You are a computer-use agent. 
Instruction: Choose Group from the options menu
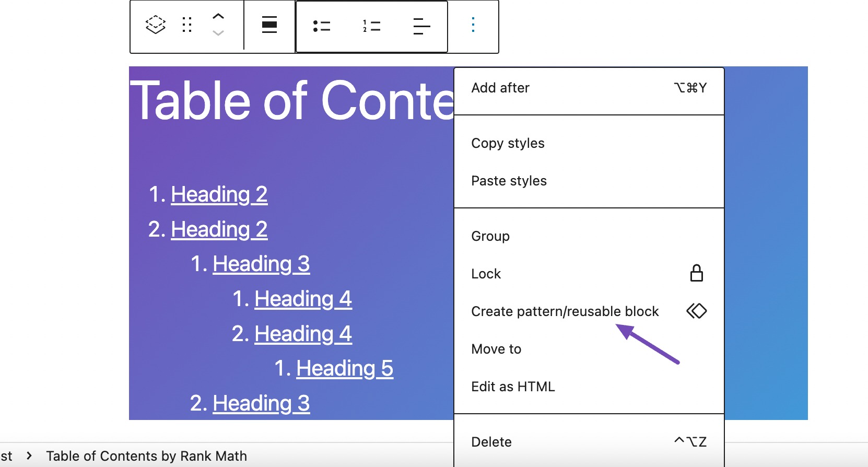click(x=589, y=236)
